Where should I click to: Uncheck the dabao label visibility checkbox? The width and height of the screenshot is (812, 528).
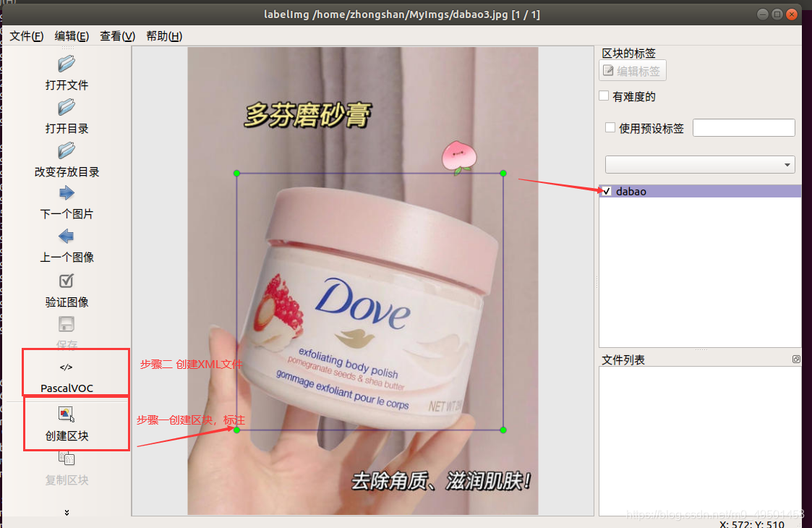(x=607, y=191)
